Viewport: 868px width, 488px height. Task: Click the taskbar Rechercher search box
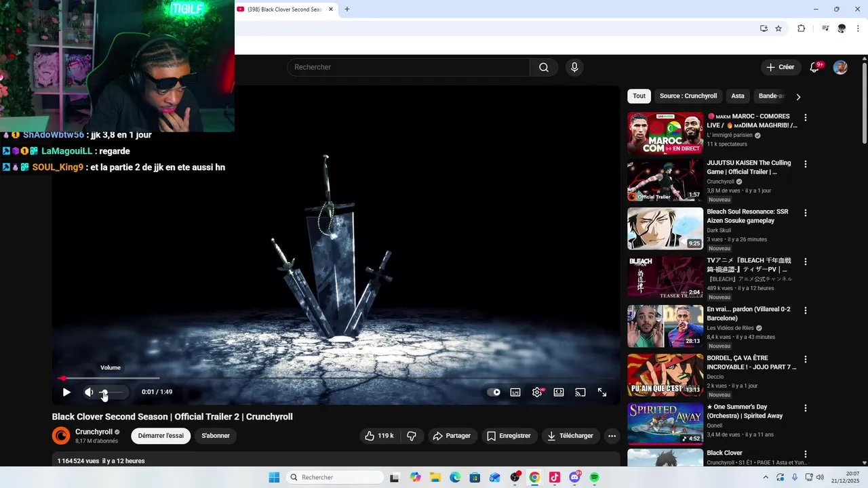click(x=334, y=477)
